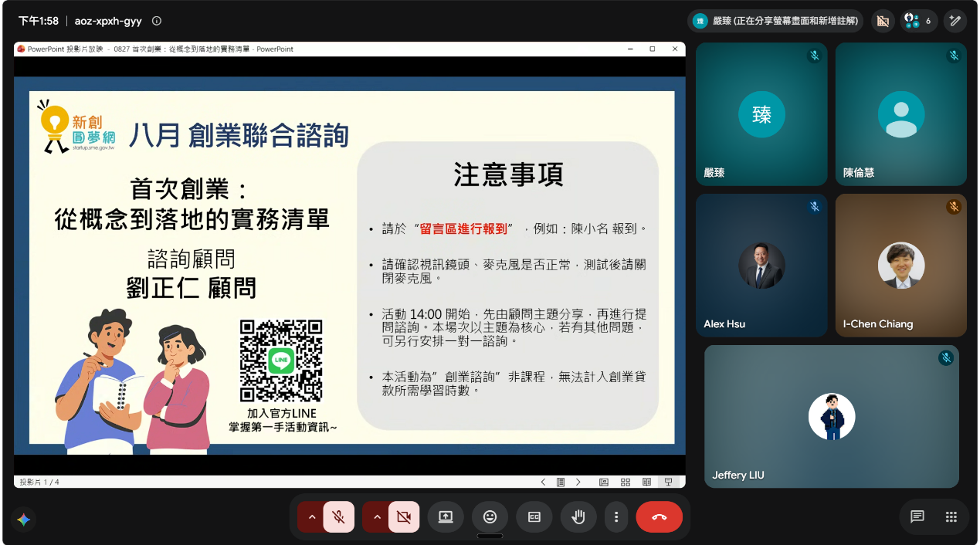980x545 pixels.
Task: Click the muted mic icon on 陳倫慧 tile
Action: coord(954,56)
